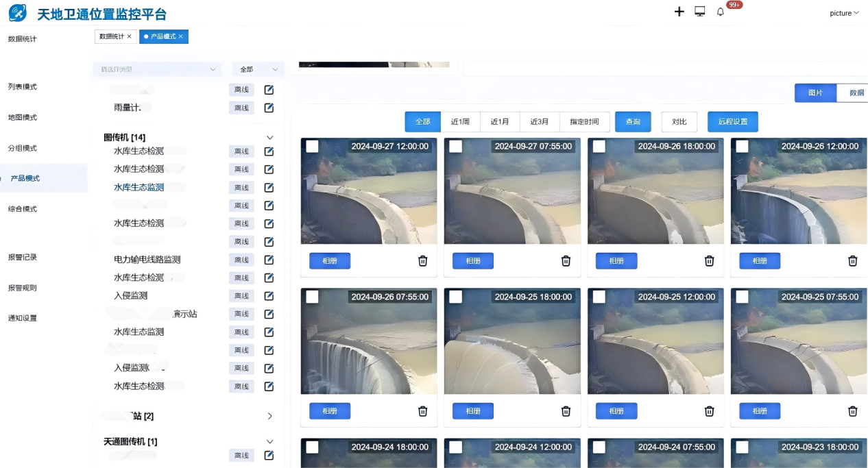Choose the 指定时间 filter

click(584, 121)
